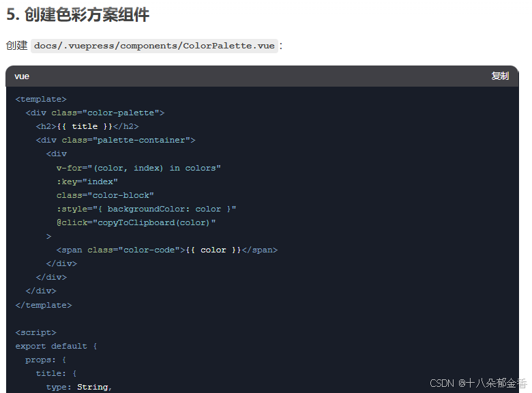This screenshot has width=532, height=393.
Task: Click the 复制 copy button
Action: pyautogui.click(x=500, y=76)
